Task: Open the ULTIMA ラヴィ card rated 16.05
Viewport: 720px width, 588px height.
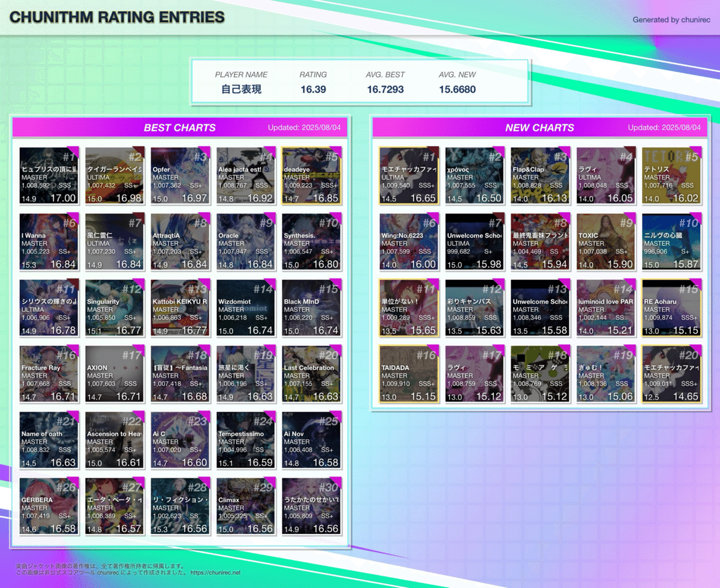Action: (606, 176)
